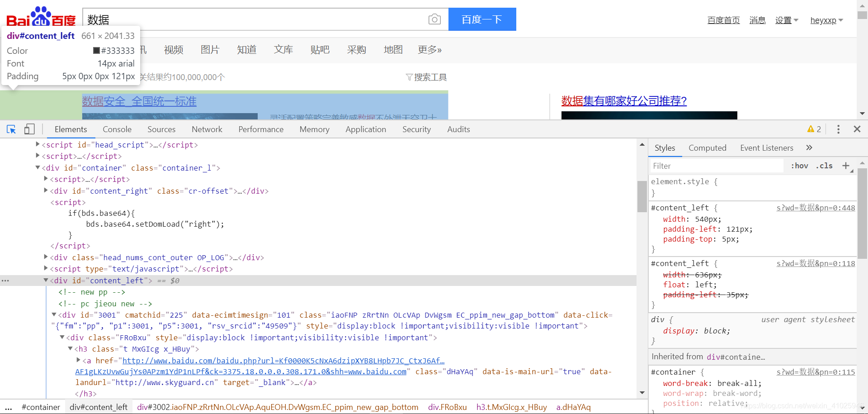The width and height of the screenshot is (868, 414).
Task: Open the 文库 search category
Action: pos(283,50)
